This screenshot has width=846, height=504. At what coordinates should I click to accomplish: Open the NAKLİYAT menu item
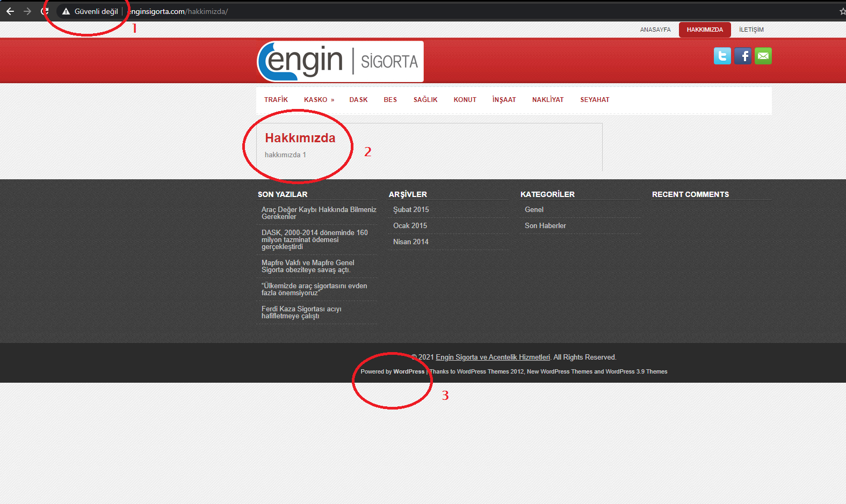click(x=548, y=100)
